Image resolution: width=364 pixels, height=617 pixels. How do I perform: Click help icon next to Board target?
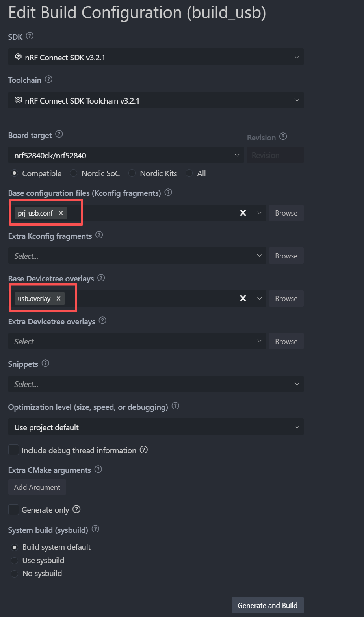point(59,134)
